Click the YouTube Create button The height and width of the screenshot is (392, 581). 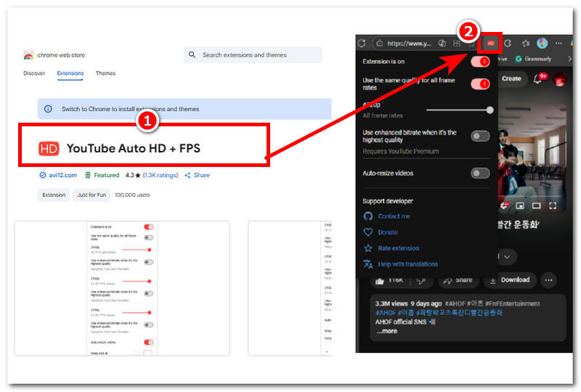click(x=511, y=79)
